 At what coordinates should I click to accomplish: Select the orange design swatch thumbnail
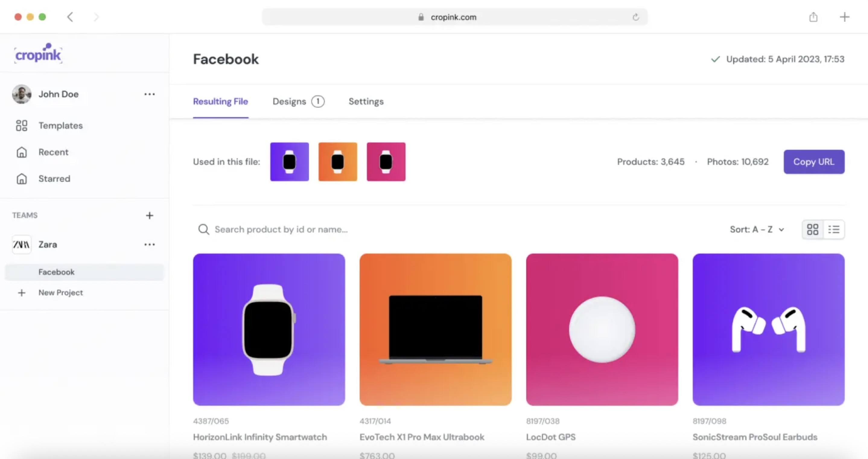pyautogui.click(x=338, y=162)
